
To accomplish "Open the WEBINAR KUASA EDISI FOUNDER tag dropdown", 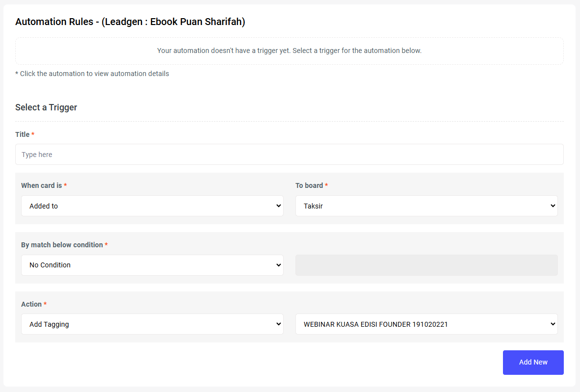I will pyautogui.click(x=426, y=324).
